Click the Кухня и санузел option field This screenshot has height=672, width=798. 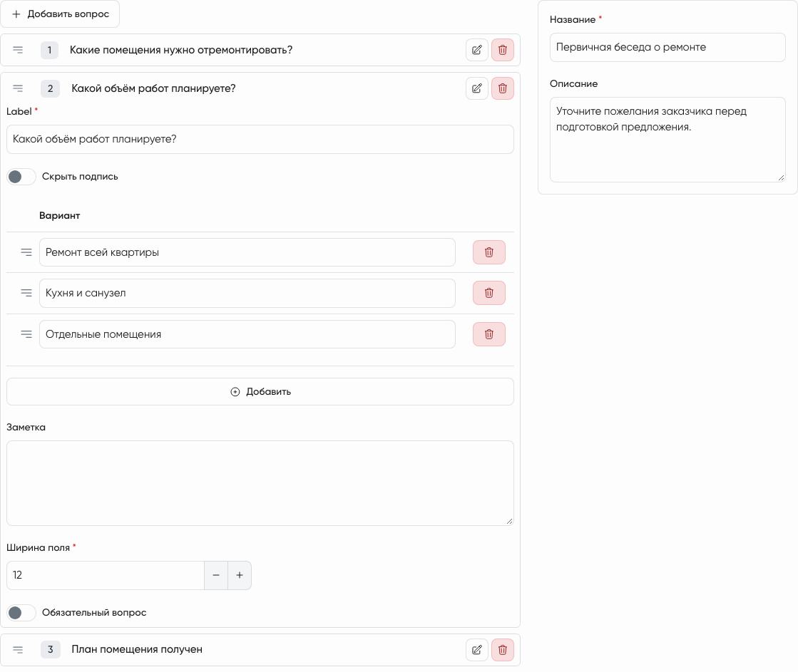(247, 293)
